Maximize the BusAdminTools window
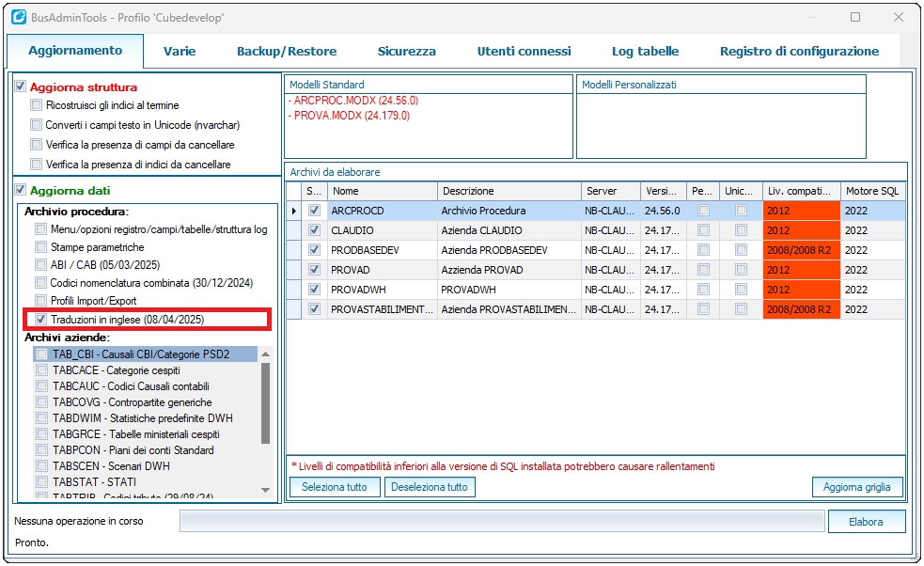This screenshot has width=924, height=566. coord(854,17)
